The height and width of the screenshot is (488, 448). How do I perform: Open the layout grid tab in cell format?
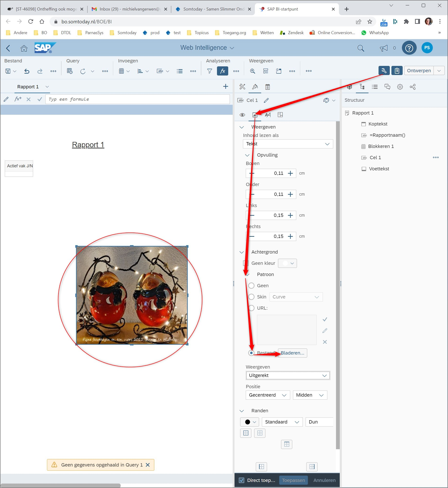pyautogui.click(x=280, y=115)
